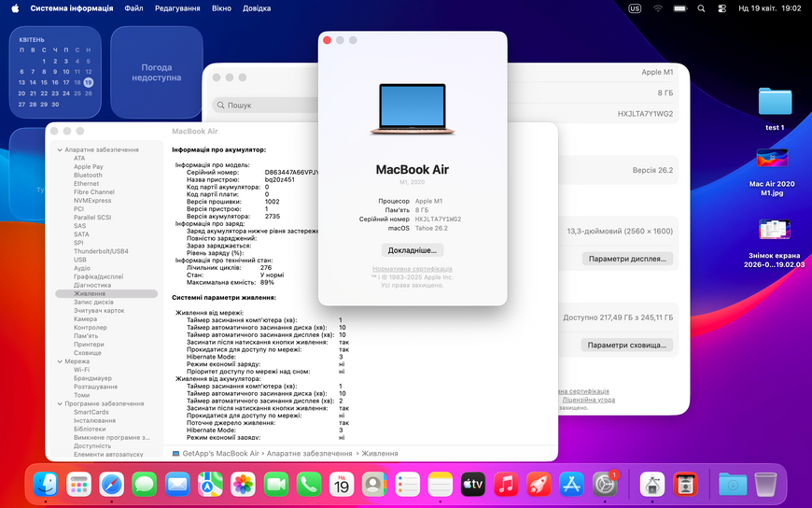Open Finder from the Dock
The width and height of the screenshot is (812, 508).
[x=46, y=486]
